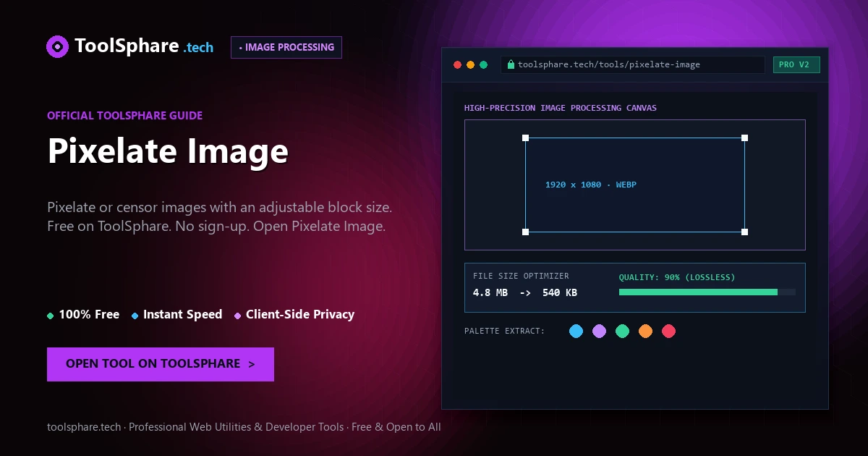Click the top-left crop handle on canvas
868x456 pixels.
pos(526,138)
